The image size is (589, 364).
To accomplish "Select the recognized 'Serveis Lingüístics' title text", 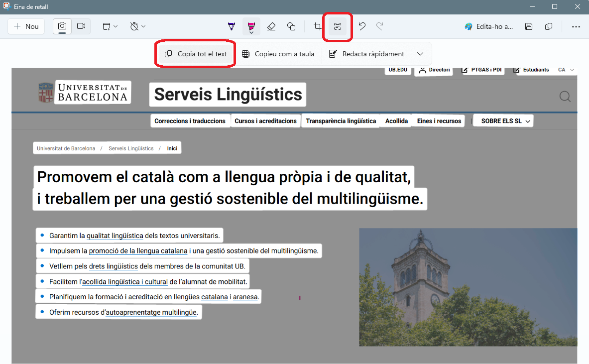I will (x=228, y=94).
